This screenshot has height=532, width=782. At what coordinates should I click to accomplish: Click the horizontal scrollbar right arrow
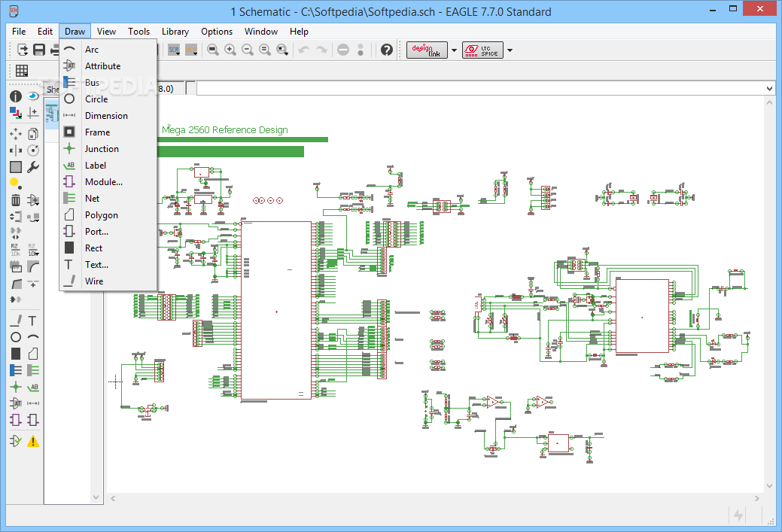coord(757,498)
